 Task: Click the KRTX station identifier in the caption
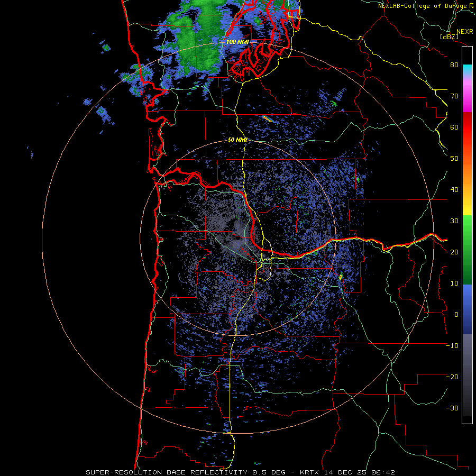click(x=310, y=472)
